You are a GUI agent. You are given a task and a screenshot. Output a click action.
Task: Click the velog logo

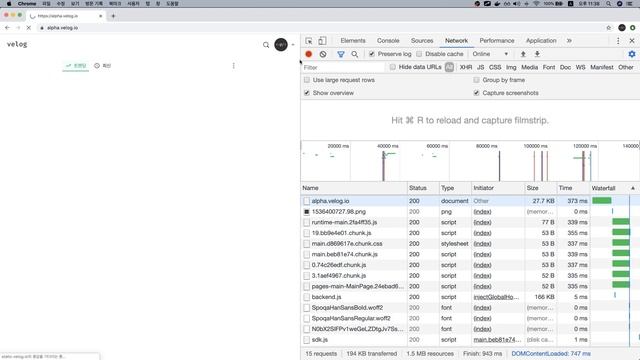click(x=17, y=44)
